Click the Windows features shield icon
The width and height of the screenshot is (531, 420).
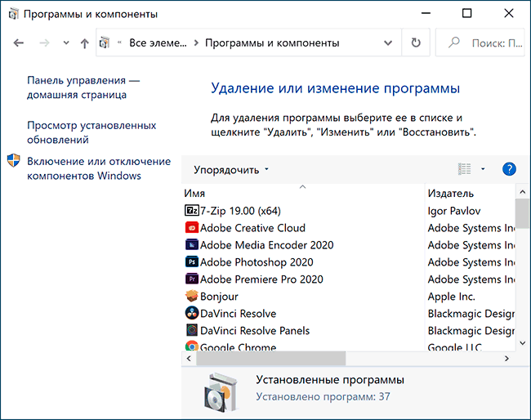(x=14, y=160)
